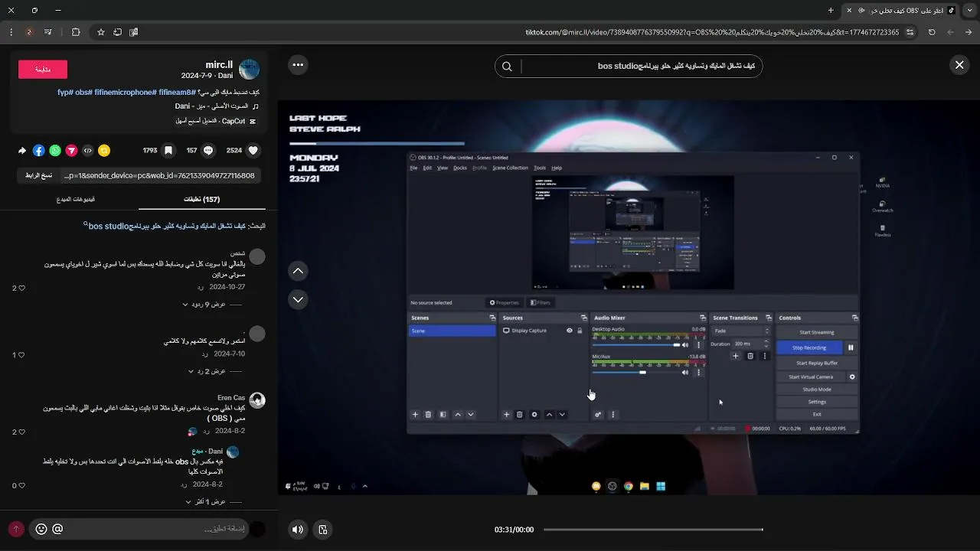Open the Scene Collection menu in OBS
The image size is (980, 551).
point(510,168)
